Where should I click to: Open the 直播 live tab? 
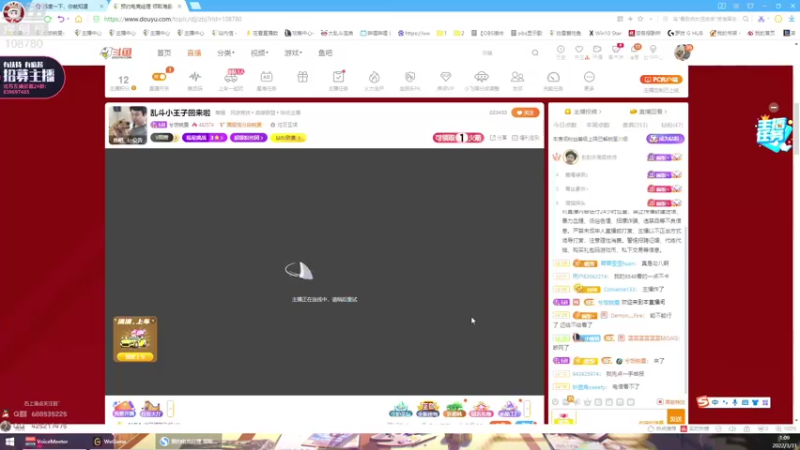(x=194, y=53)
